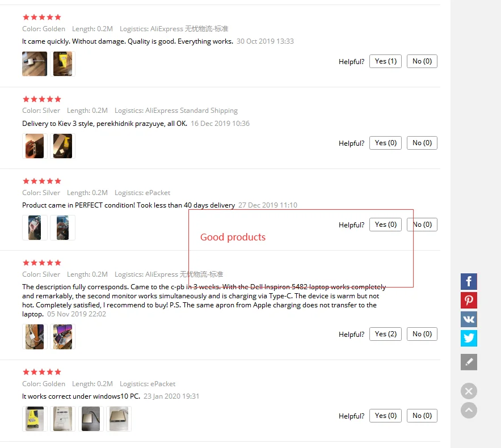Open dual-monitor photo in the Dell Inspiron review
501x448 pixels.
tap(62, 336)
